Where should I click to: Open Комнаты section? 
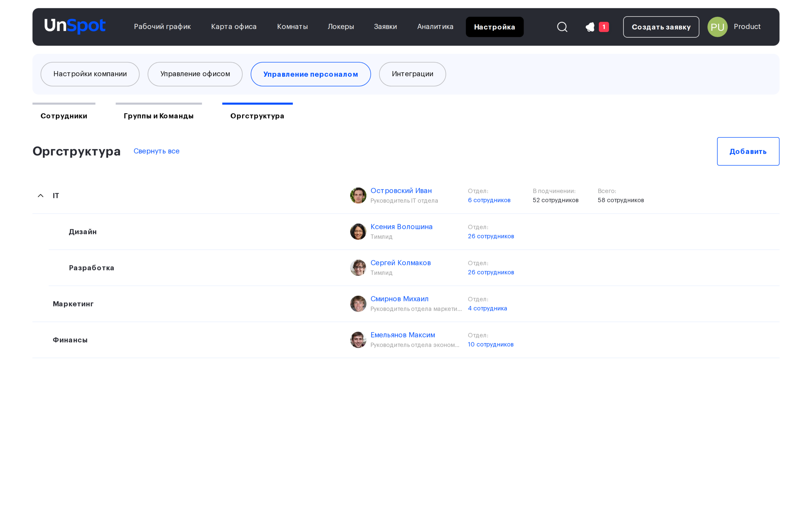pos(292,27)
